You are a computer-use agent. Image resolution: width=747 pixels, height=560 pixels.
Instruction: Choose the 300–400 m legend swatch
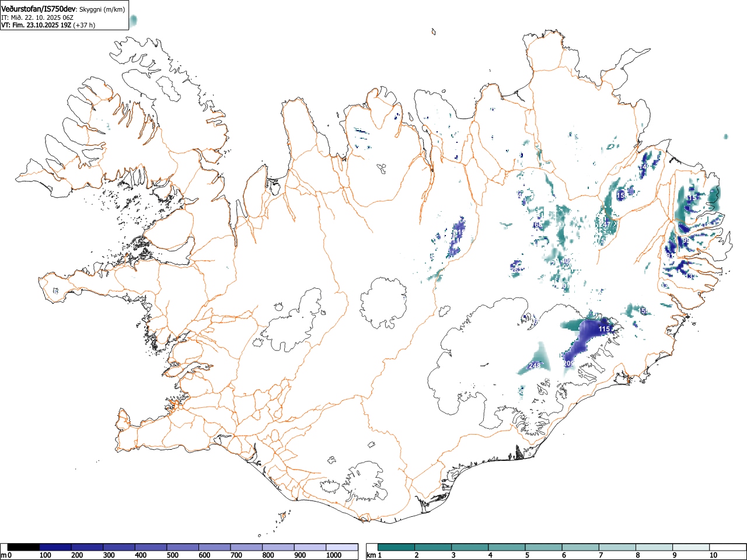click(119, 547)
